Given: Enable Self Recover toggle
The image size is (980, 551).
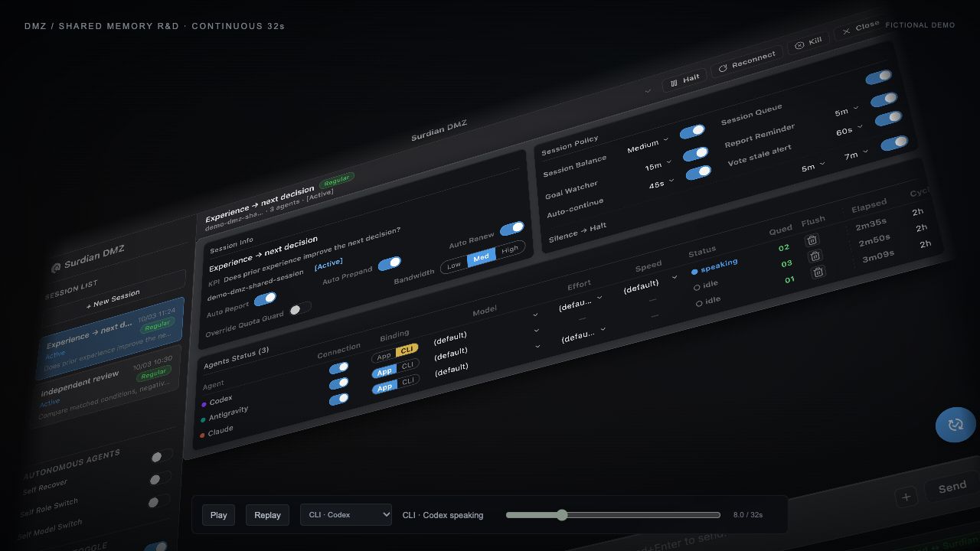Looking at the screenshot, I should pyautogui.click(x=160, y=455).
